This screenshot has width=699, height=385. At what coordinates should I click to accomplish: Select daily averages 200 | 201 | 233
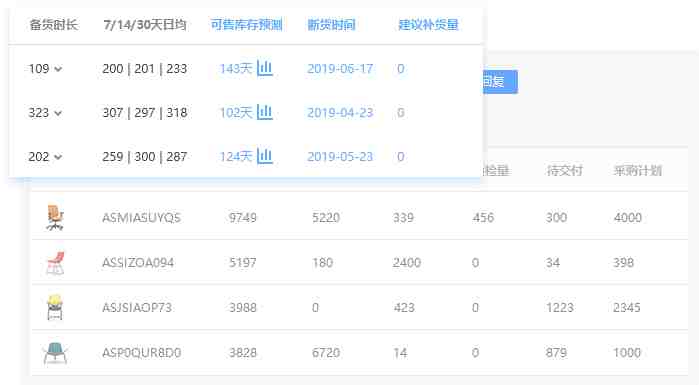144,69
